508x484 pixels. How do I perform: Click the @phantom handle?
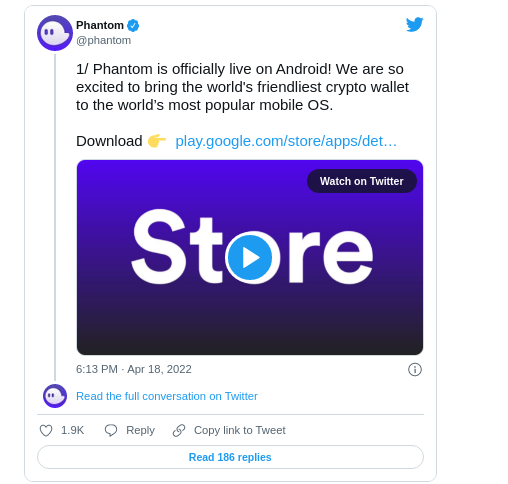pyautogui.click(x=103, y=40)
